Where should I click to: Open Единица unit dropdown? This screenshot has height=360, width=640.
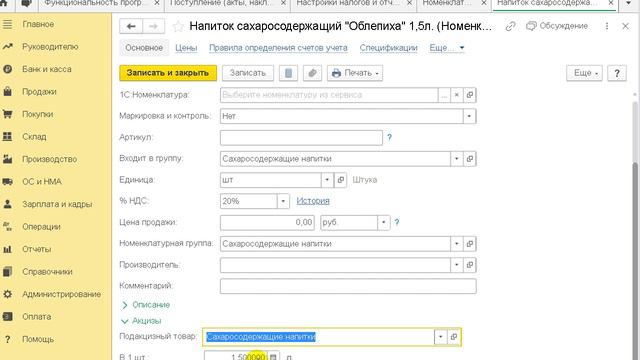[327, 180]
